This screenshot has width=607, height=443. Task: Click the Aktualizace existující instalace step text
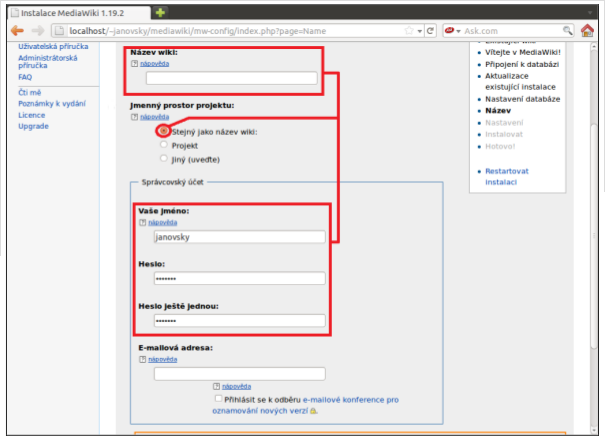520,81
